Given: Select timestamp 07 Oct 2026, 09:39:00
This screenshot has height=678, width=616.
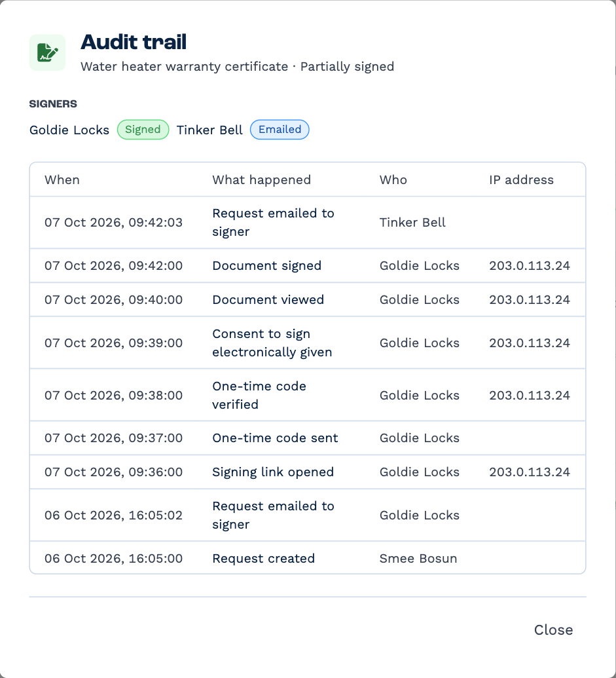Looking at the screenshot, I should [x=114, y=343].
